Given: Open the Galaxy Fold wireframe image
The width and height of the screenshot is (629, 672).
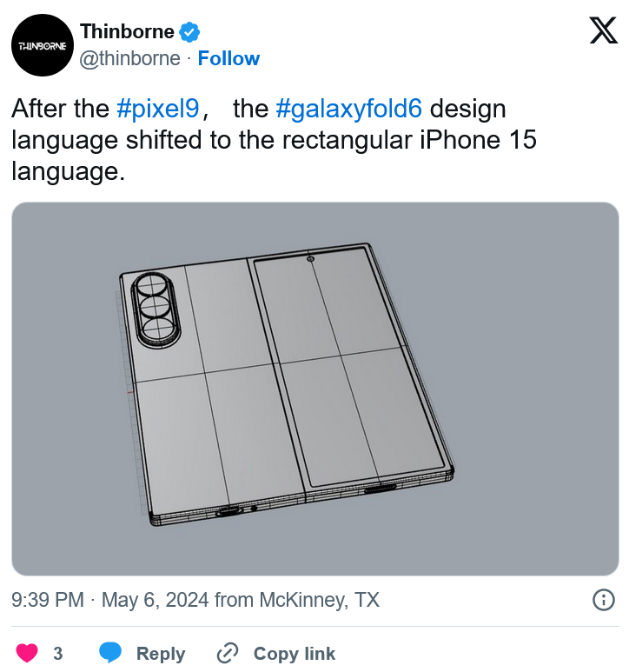Looking at the screenshot, I should pos(315,389).
